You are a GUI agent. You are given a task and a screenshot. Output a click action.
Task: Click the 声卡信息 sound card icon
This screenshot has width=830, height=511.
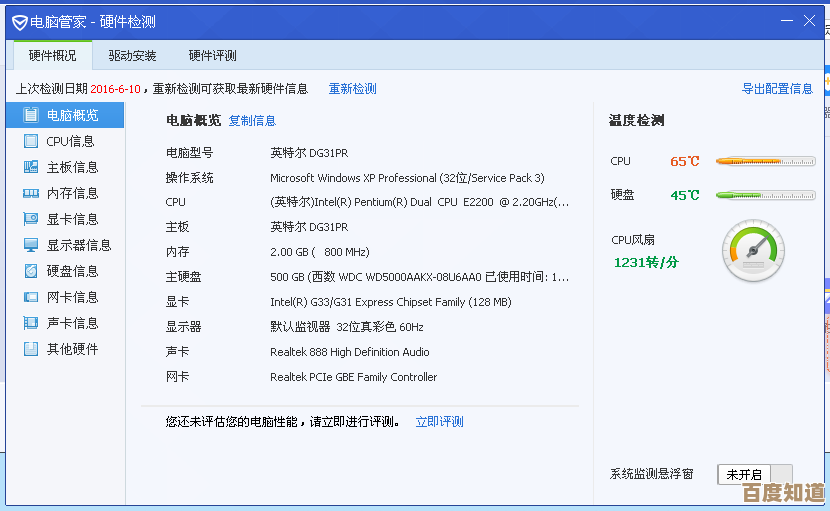30,323
